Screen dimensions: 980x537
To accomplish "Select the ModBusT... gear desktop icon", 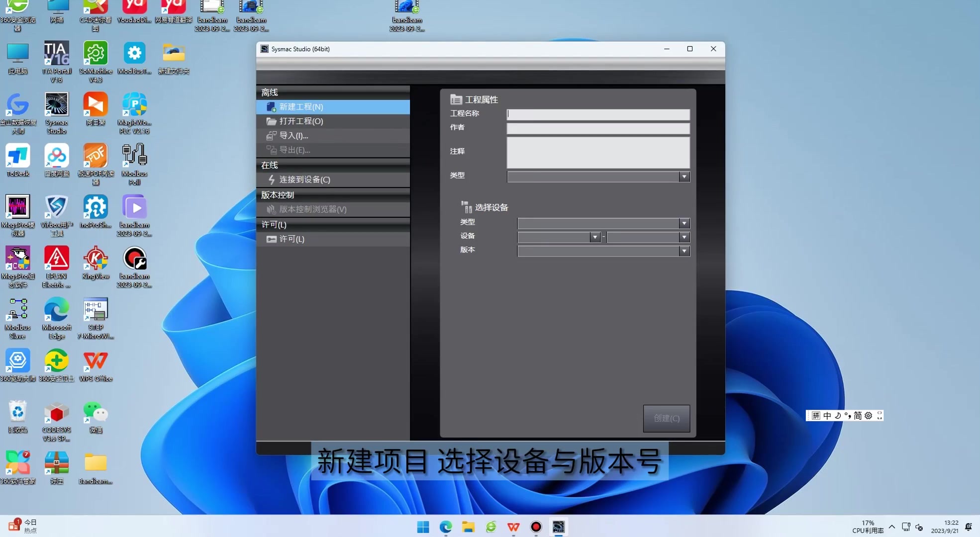I will [134, 58].
